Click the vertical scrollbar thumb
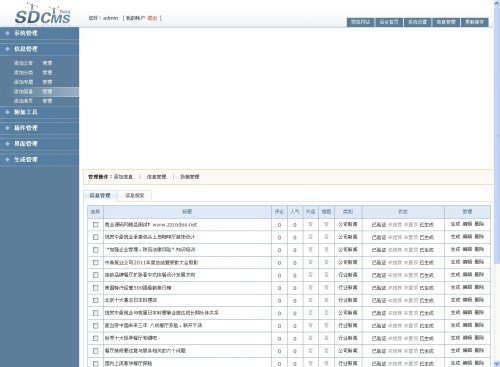Screen dimensions: 500x367 point(497,135)
